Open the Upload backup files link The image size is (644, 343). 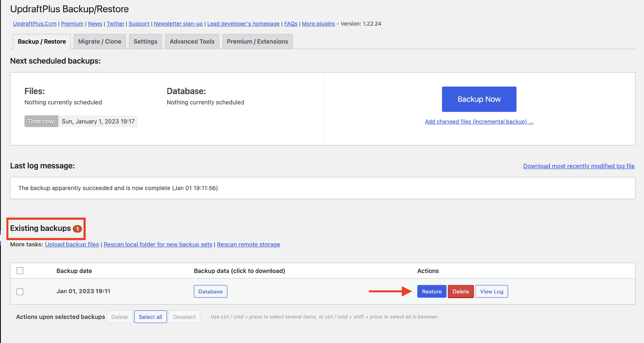tap(72, 244)
